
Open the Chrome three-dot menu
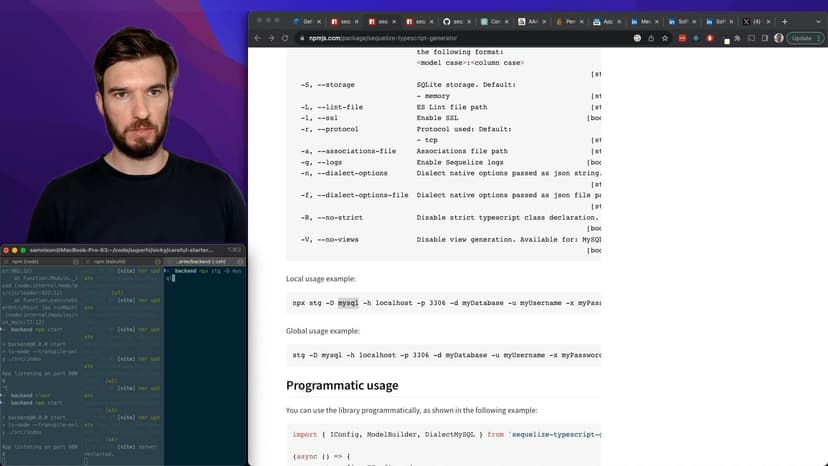[x=819, y=38]
